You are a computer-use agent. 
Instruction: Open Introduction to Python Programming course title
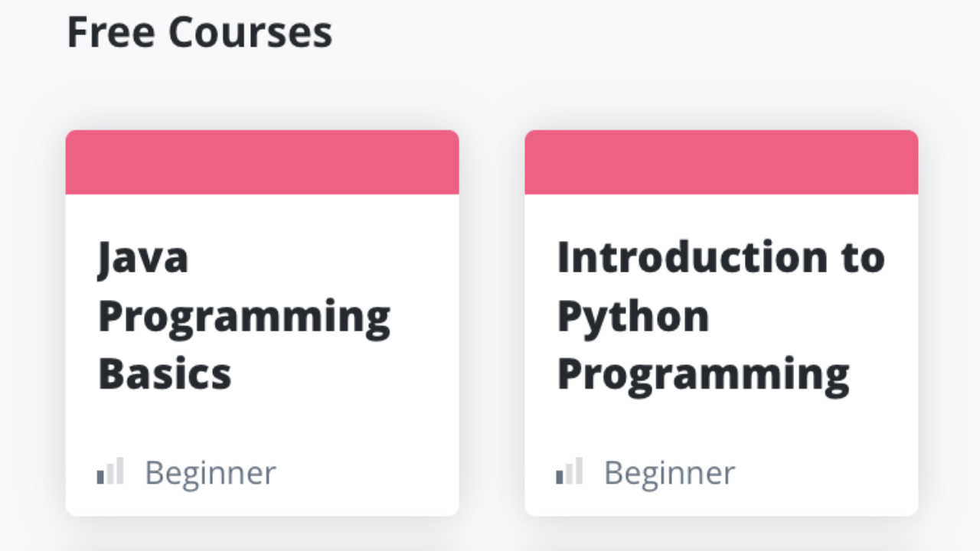coord(720,315)
